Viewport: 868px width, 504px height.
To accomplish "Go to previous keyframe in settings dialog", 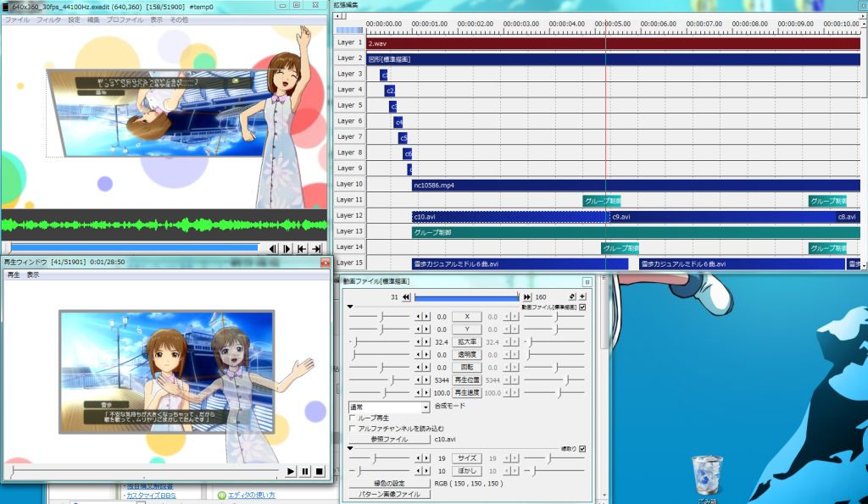I will (406, 297).
